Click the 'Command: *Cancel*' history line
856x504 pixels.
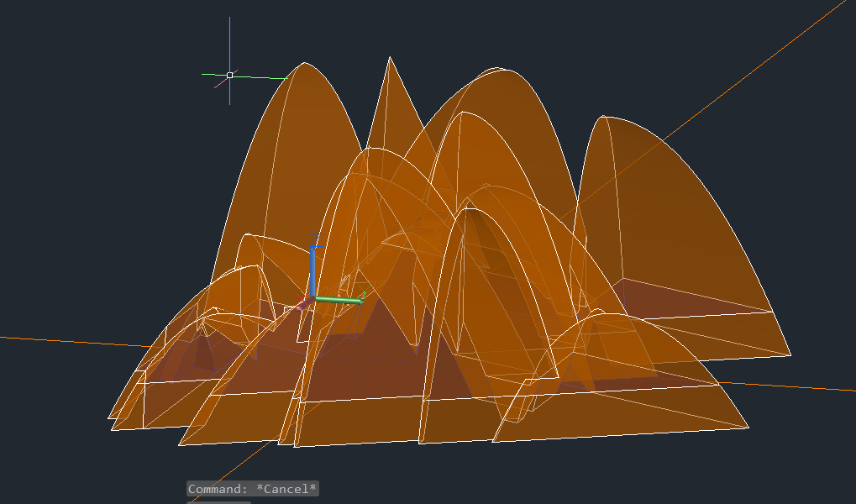(252, 489)
